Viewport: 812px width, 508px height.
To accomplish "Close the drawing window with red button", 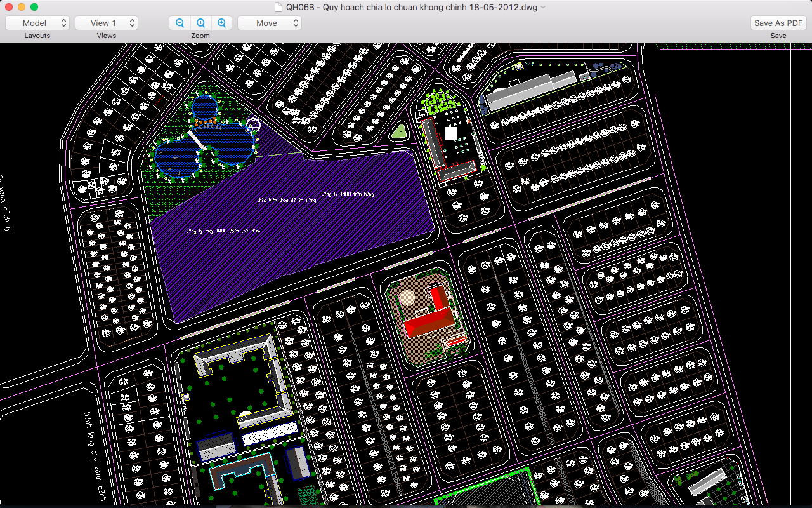I will 9,7.
